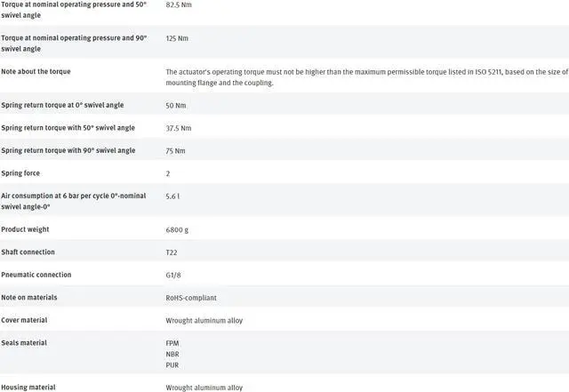This screenshot has height=392, width=569.
Task: Click the 75 Nm spring return value
Action: pos(175,151)
